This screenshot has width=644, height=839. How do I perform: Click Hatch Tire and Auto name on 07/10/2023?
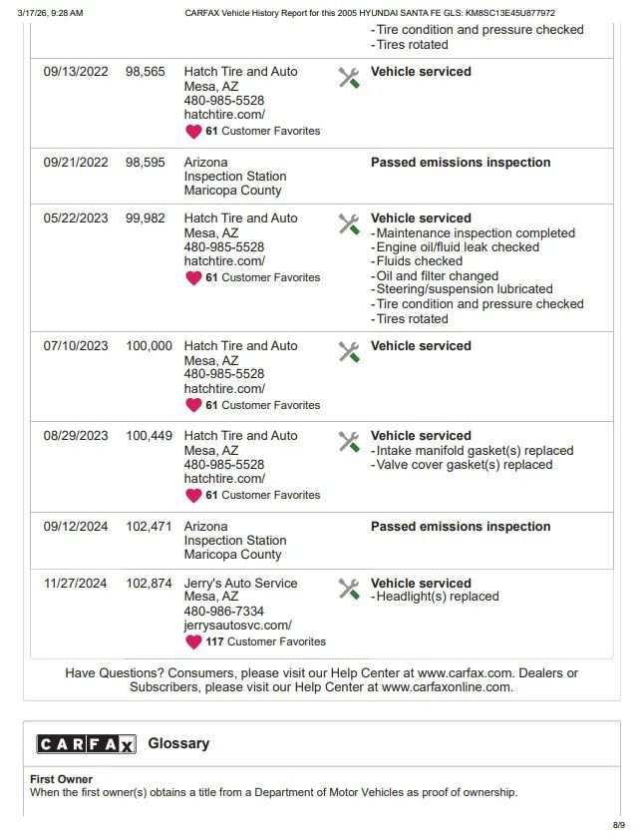click(x=240, y=345)
